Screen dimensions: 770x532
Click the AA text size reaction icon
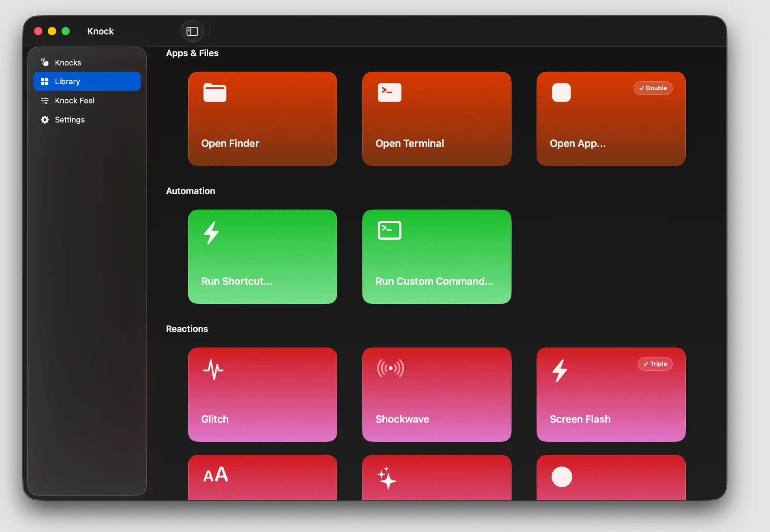point(216,475)
